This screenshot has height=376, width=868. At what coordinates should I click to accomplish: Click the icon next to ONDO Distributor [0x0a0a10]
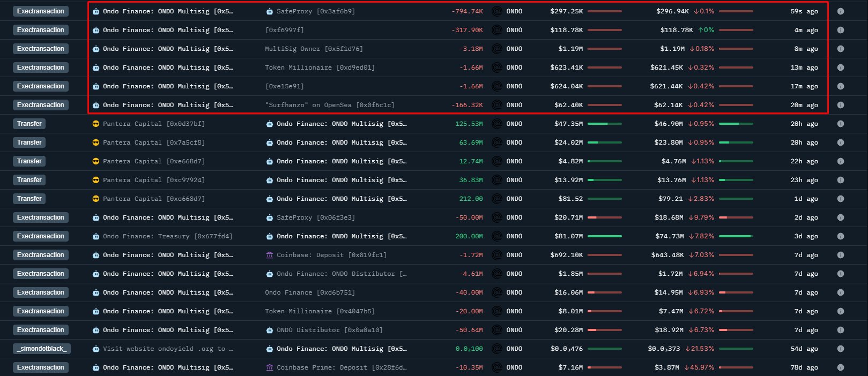(x=270, y=330)
